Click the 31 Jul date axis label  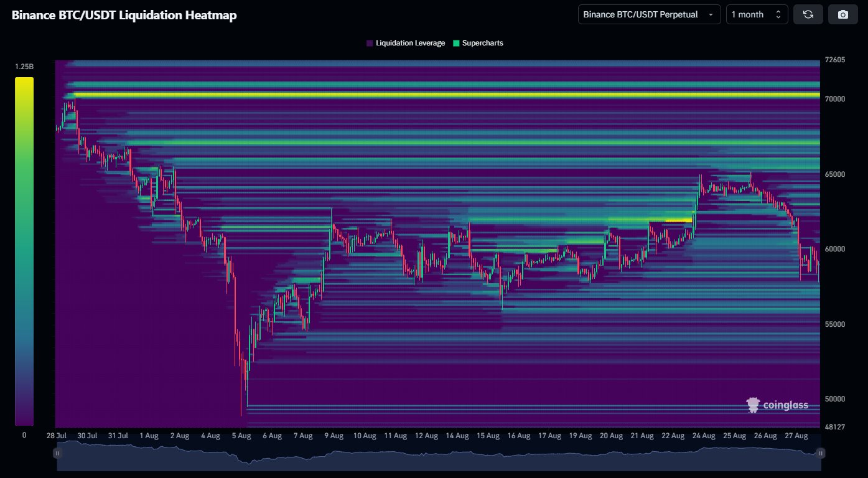[118, 436]
